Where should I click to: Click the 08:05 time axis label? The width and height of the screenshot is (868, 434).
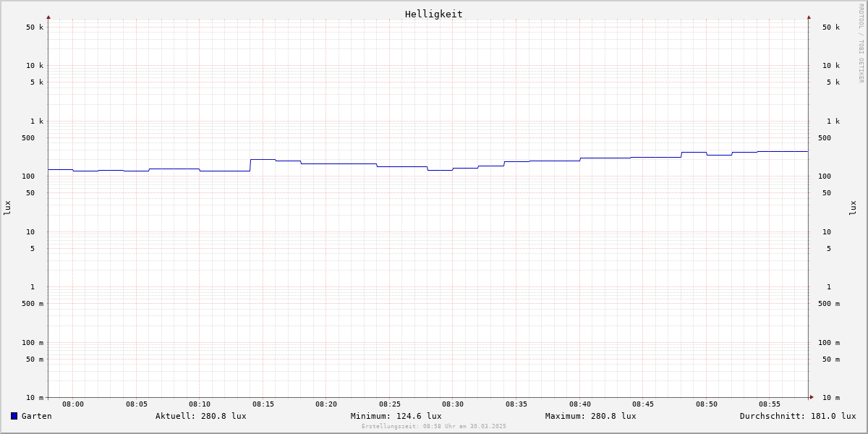tap(137, 404)
